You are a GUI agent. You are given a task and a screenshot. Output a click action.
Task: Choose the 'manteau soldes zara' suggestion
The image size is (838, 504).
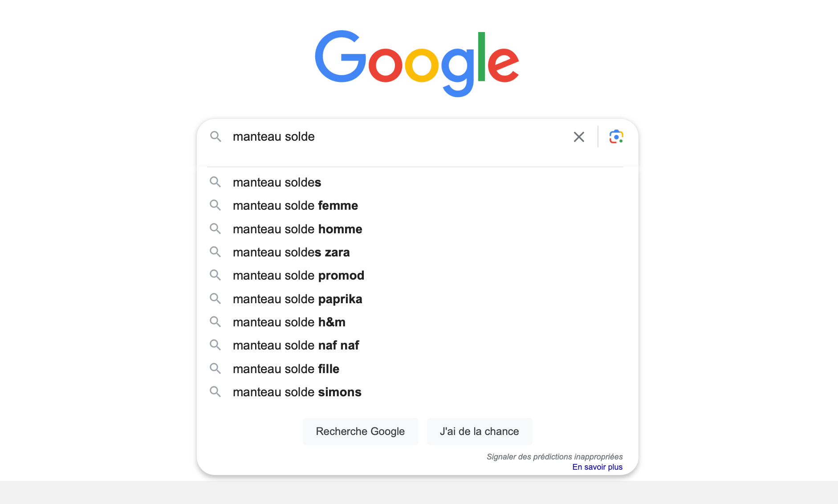click(417, 252)
